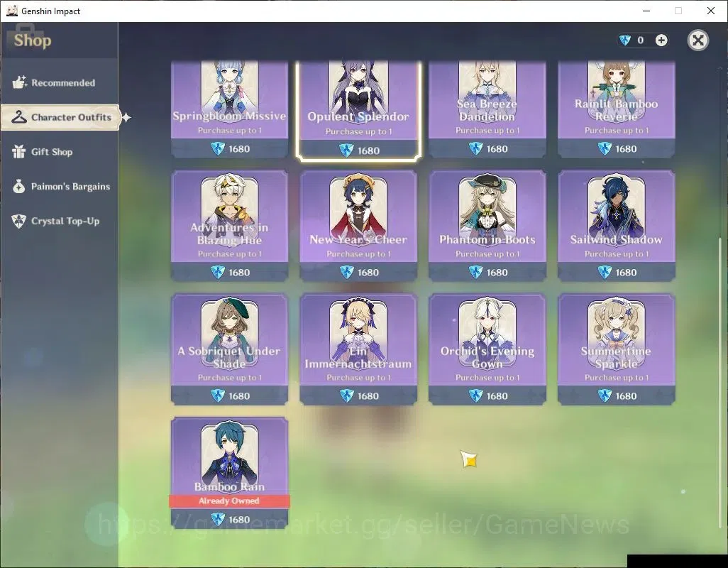This screenshot has height=568, width=728.
Task: Click the Recommended thumbs-up icon
Action: (19, 82)
